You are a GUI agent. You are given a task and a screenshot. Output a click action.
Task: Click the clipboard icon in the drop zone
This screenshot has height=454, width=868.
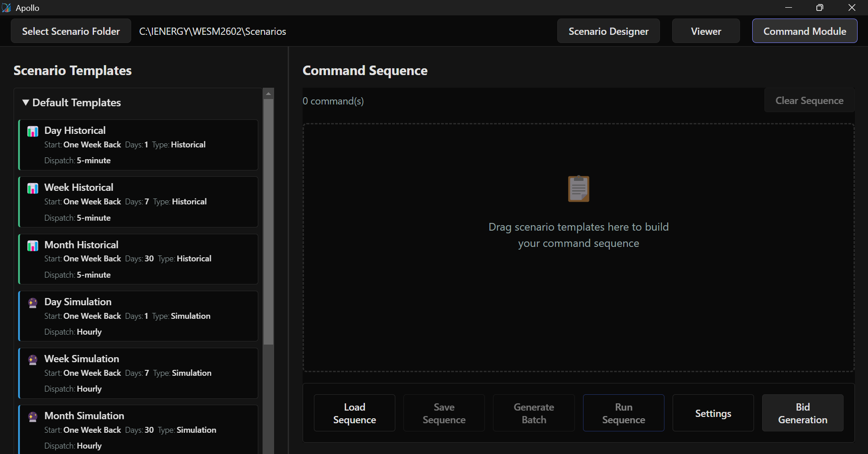pyautogui.click(x=578, y=189)
